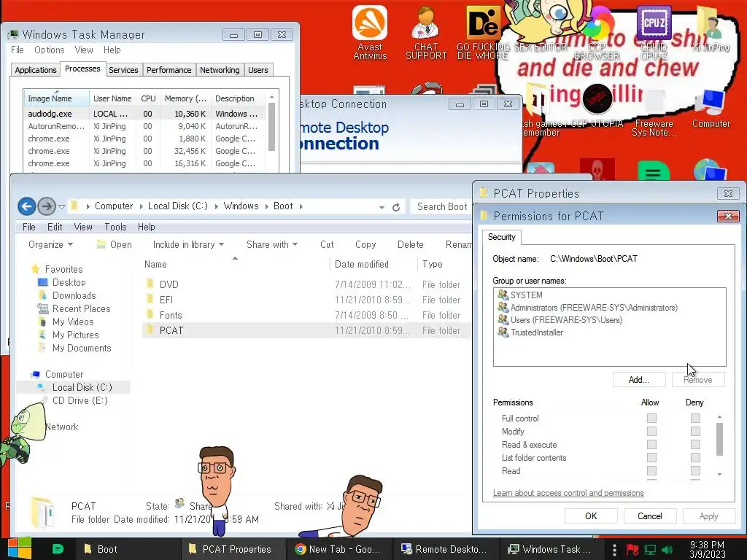Switch to Networking tab in Task Manager
The width and height of the screenshot is (747, 560).
pos(220,70)
